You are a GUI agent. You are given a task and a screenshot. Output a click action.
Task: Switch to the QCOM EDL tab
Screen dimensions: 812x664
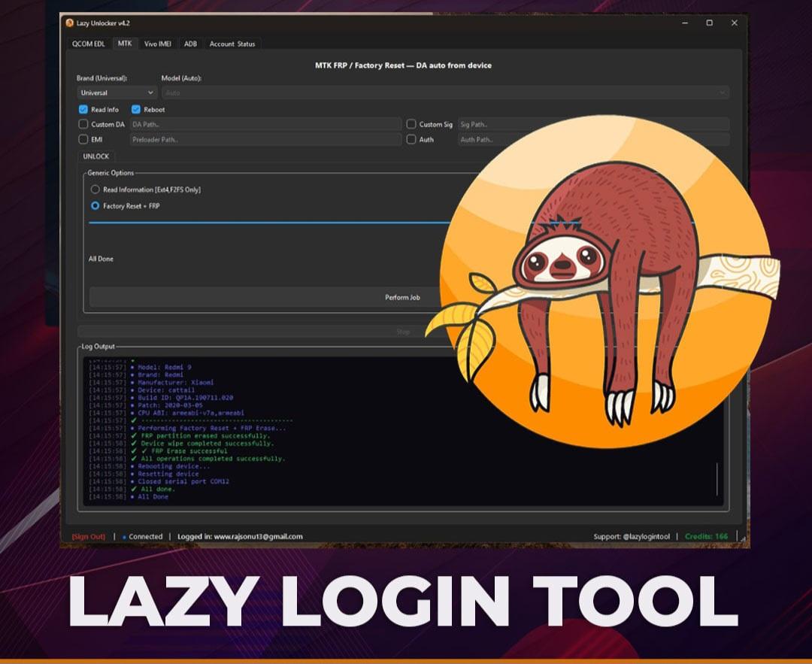89,44
